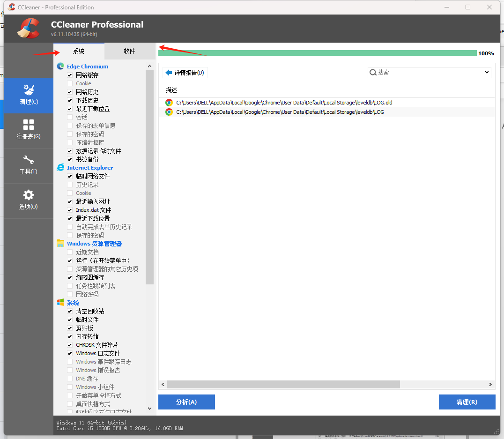Select the Windows 资源管理器 group heading
The height and width of the screenshot is (439, 504).
(95, 244)
